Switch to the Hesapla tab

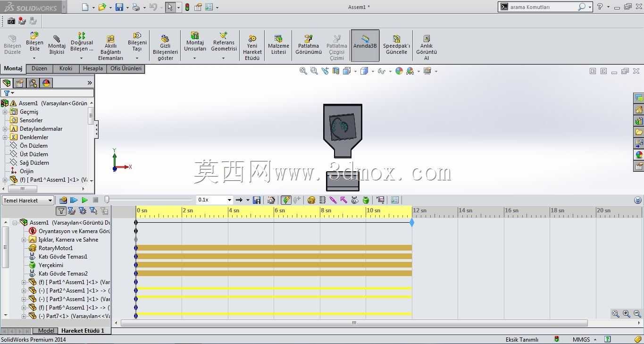tap(92, 68)
